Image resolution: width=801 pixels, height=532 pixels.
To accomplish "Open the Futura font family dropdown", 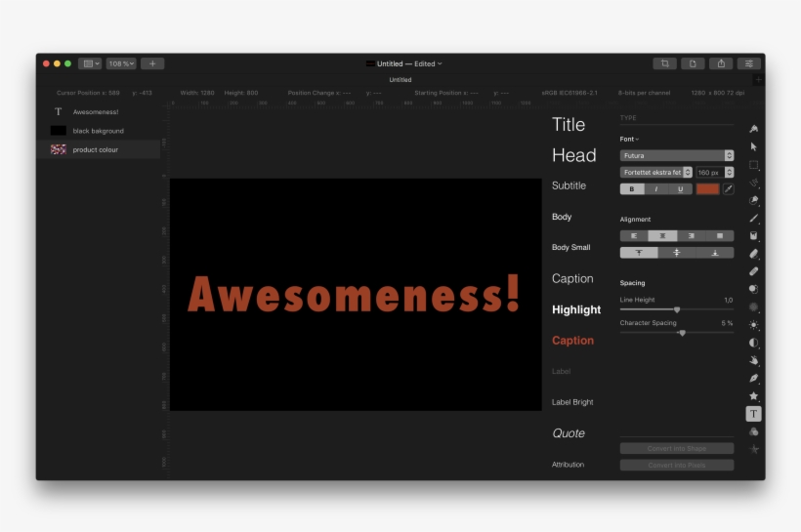I will [676, 155].
